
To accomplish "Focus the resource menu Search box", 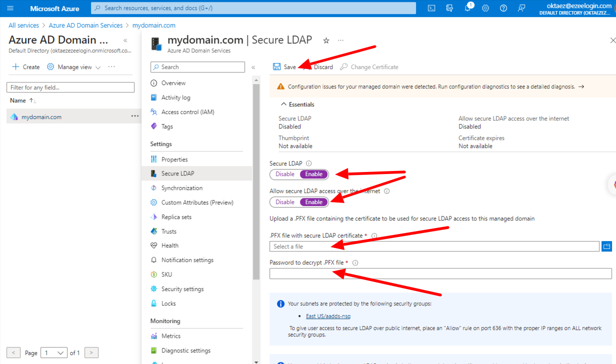I will (197, 67).
